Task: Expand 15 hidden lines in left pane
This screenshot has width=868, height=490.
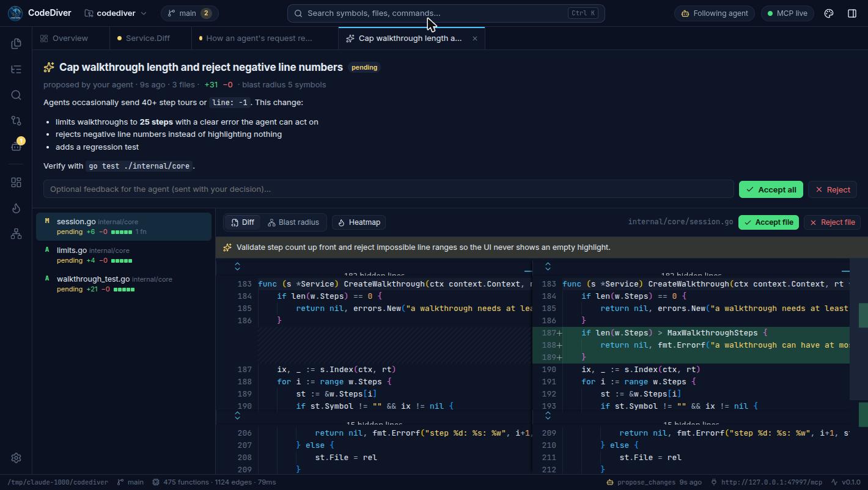Action: tap(237, 415)
